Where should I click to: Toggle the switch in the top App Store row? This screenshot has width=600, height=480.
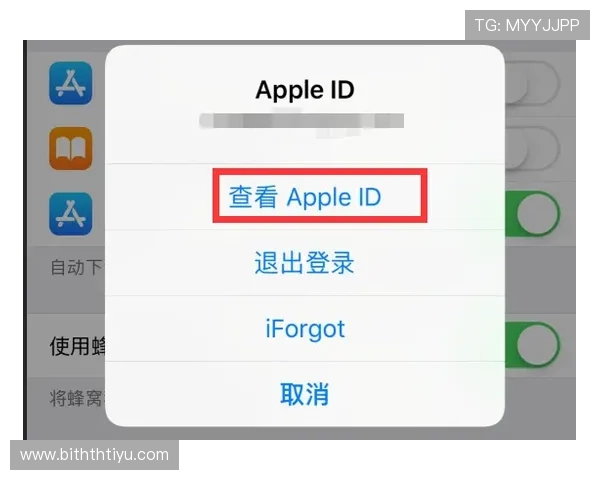[x=533, y=83]
